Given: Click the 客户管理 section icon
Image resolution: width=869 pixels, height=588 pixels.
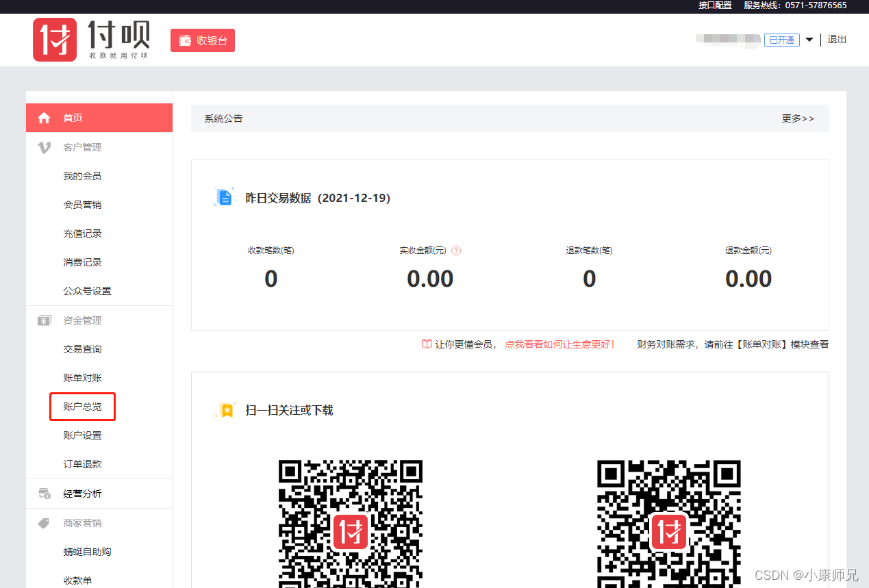Looking at the screenshot, I should point(45,147).
